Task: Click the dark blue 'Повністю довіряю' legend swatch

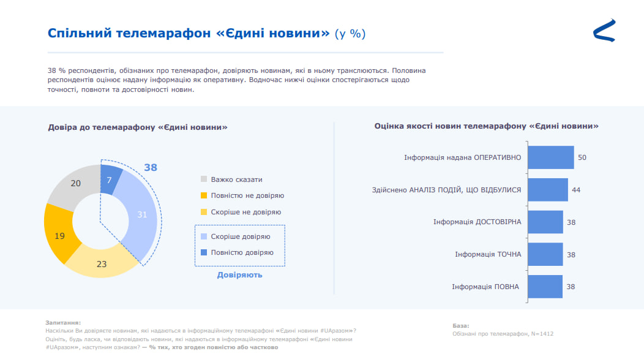Action: (x=204, y=252)
